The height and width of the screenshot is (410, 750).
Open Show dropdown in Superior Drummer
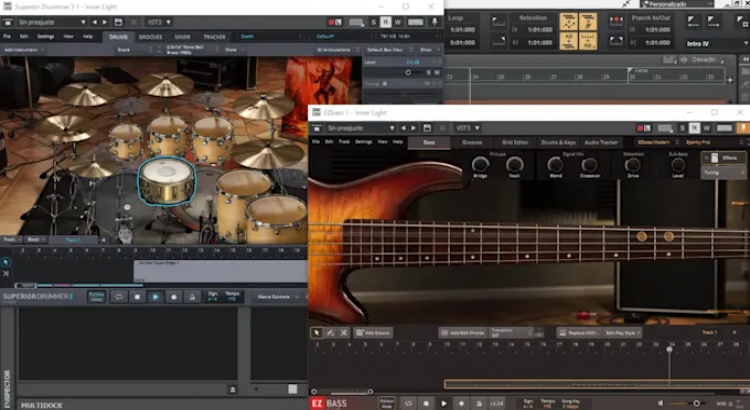[429, 50]
